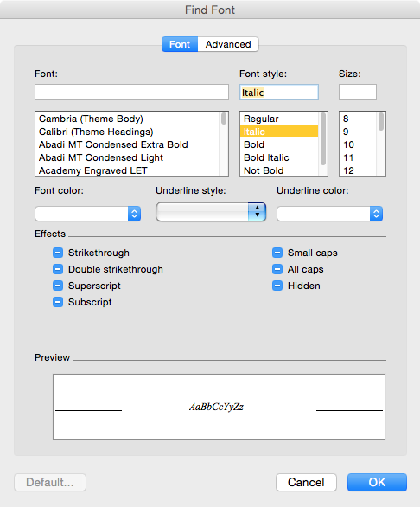Toggle the Double strikethrough checkbox
This screenshot has height=507, width=420.
[58, 269]
